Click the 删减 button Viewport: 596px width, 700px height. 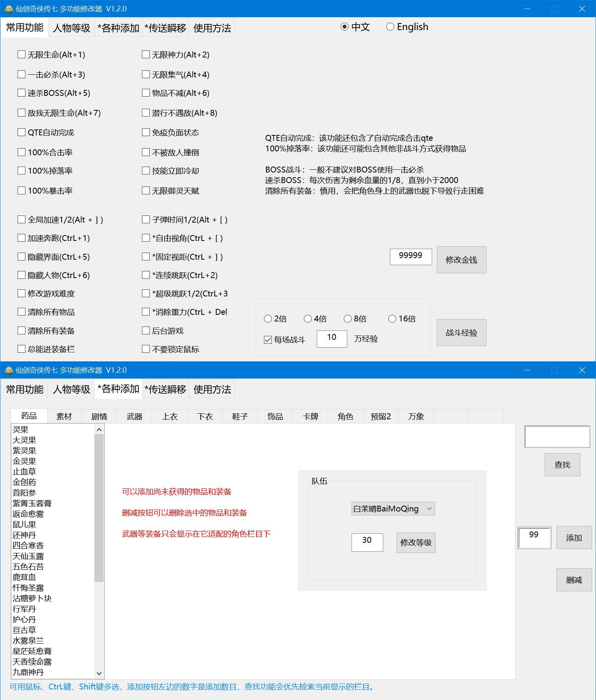[x=574, y=580]
